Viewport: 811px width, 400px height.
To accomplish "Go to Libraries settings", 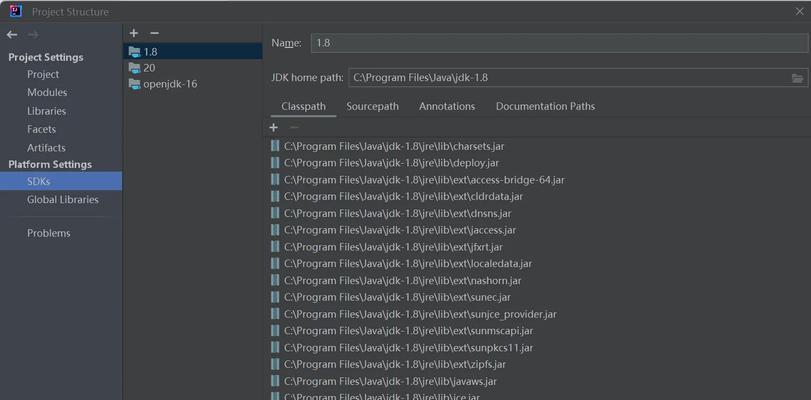I will (x=47, y=111).
